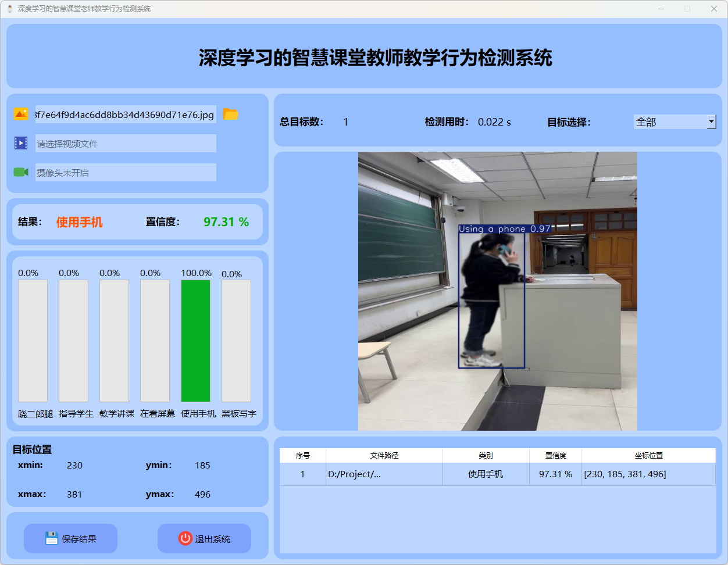Viewport: 728px width, 565px height.
Task: Click the app icon in title bar
Action: coord(10,9)
